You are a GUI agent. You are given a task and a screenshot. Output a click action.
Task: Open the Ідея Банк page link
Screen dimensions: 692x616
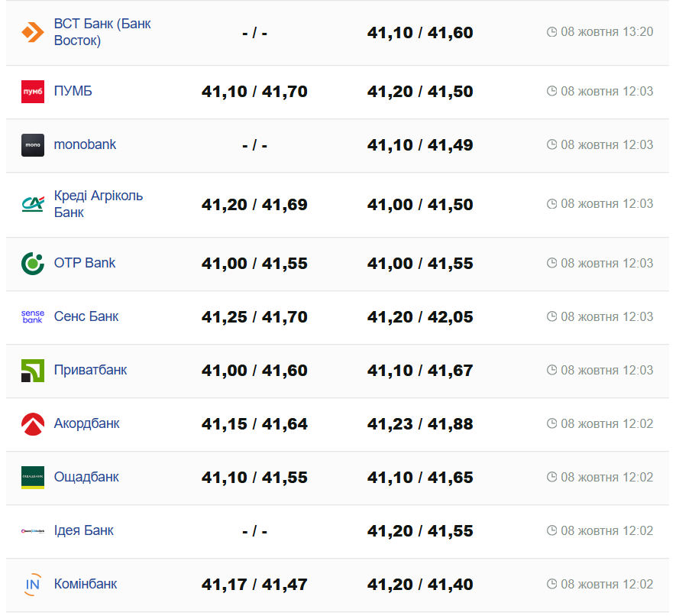[x=84, y=530]
